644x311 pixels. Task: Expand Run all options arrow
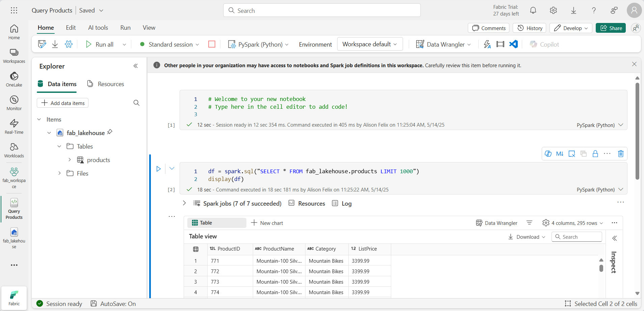point(124,44)
